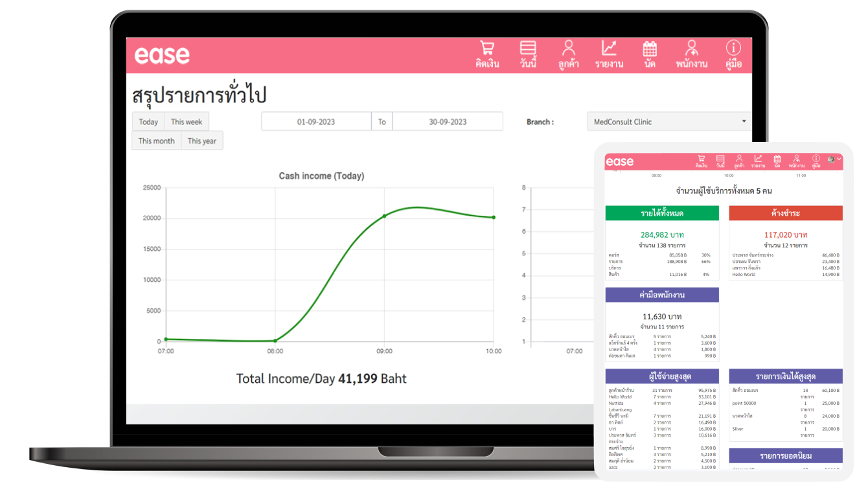Select the Today filter button
Image resolution: width=868 pixels, height=482 pixels.
click(x=148, y=122)
